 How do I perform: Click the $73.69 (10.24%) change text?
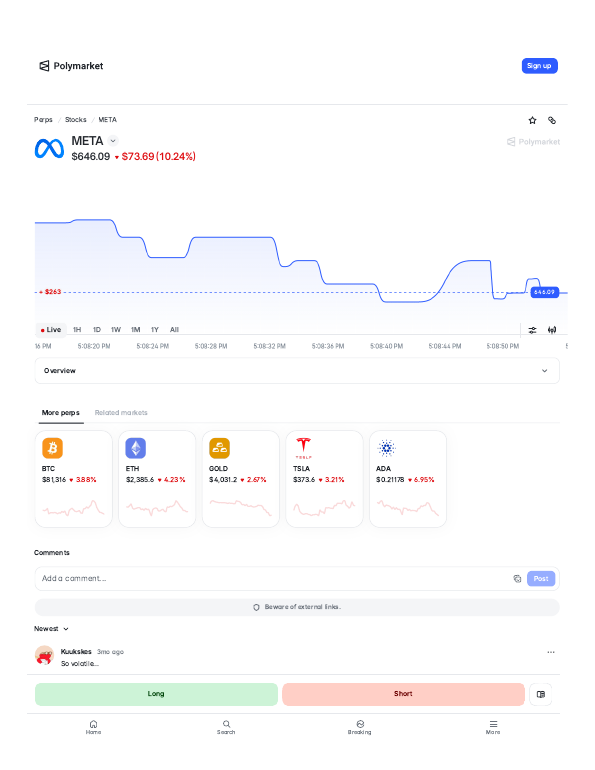pos(159,157)
